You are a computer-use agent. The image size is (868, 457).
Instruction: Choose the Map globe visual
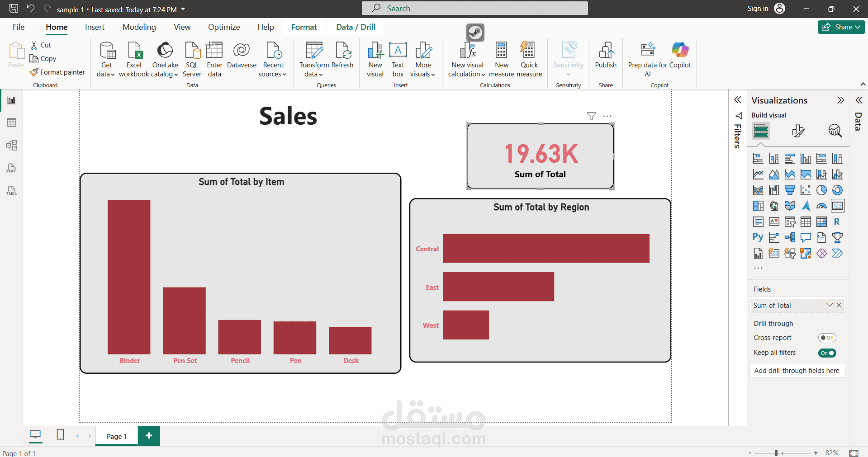coord(774,206)
